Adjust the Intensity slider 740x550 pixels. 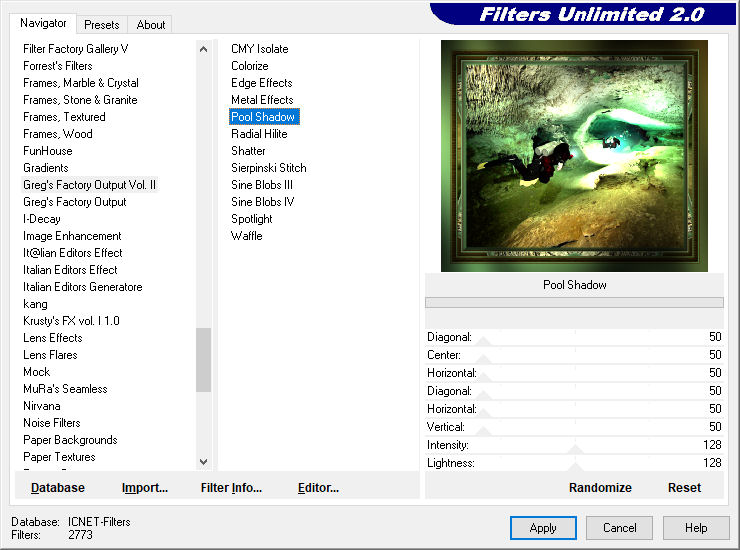click(x=574, y=445)
